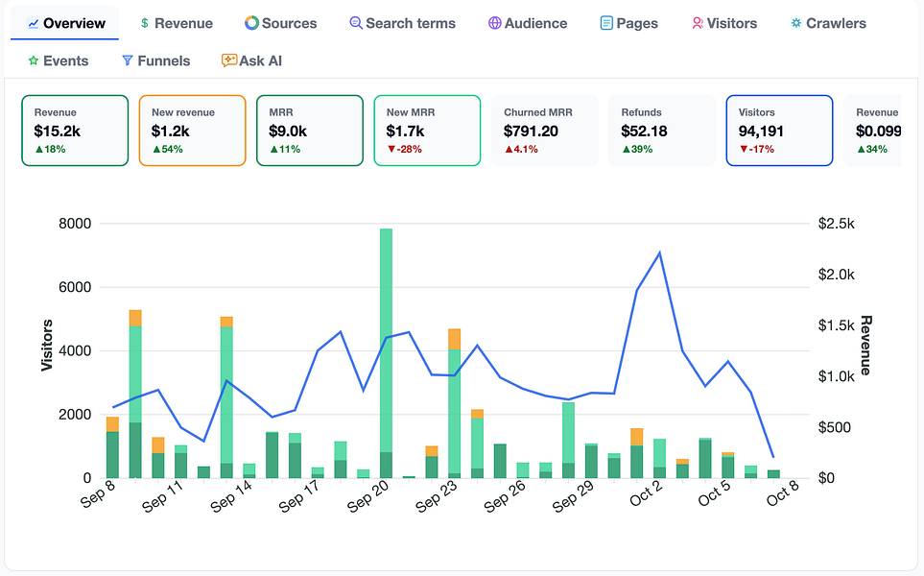Click the 8000 visitors axis label

pyautogui.click(x=75, y=224)
